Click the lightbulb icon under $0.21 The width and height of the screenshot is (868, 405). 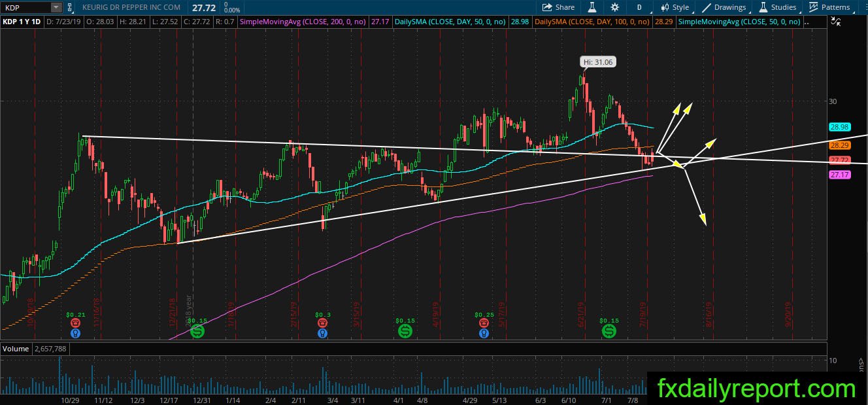(x=76, y=333)
